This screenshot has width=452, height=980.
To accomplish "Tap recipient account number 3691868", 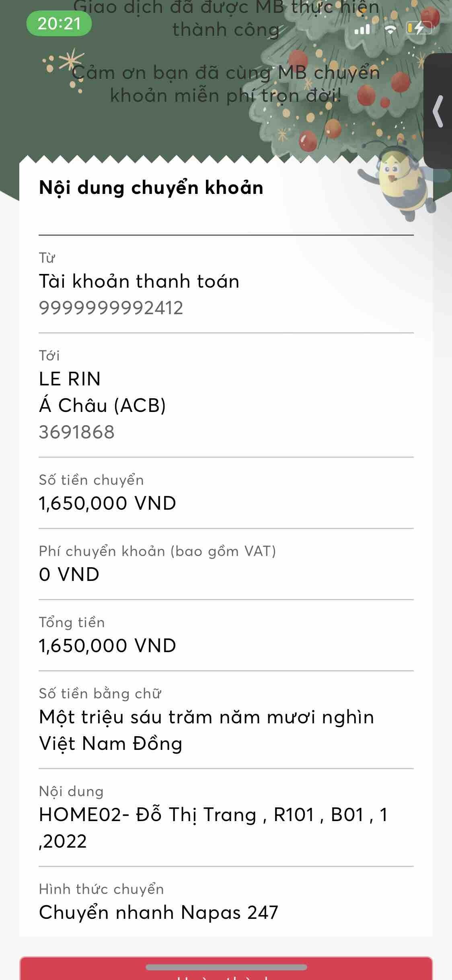I will pyautogui.click(x=77, y=432).
